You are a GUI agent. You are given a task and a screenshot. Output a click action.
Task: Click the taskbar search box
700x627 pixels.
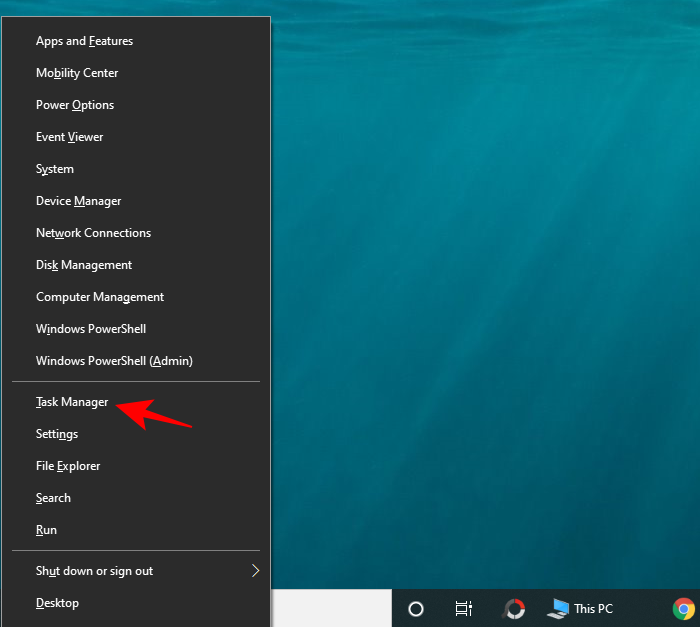(330, 608)
